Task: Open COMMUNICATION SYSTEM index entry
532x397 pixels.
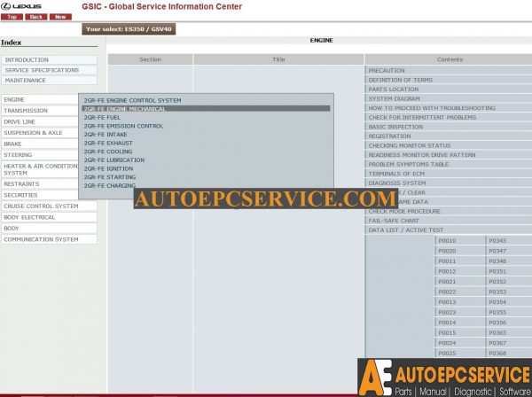Action: [x=49, y=239]
